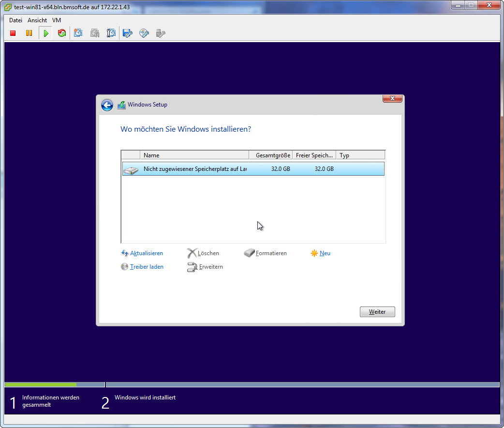The width and height of the screenshot is (504, 428).
Task: Close the VMware console window
Action: click(x=489, y=5)
